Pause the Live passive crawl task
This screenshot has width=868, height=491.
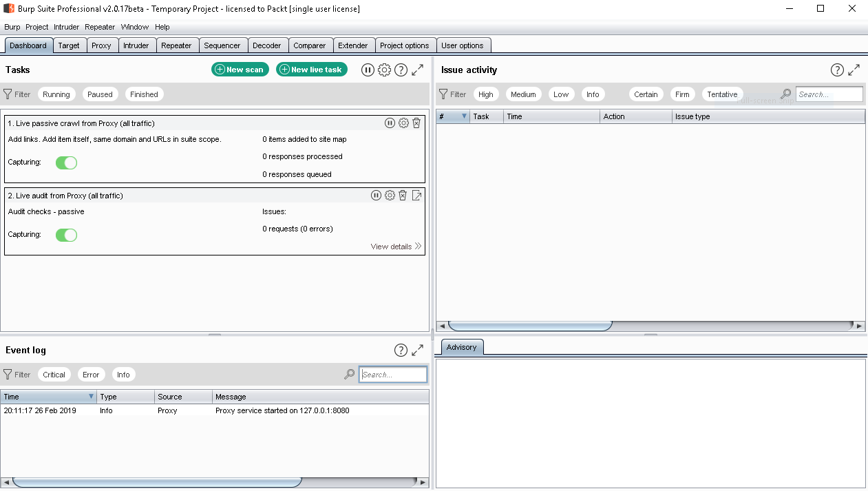click(x=390, y=123)
